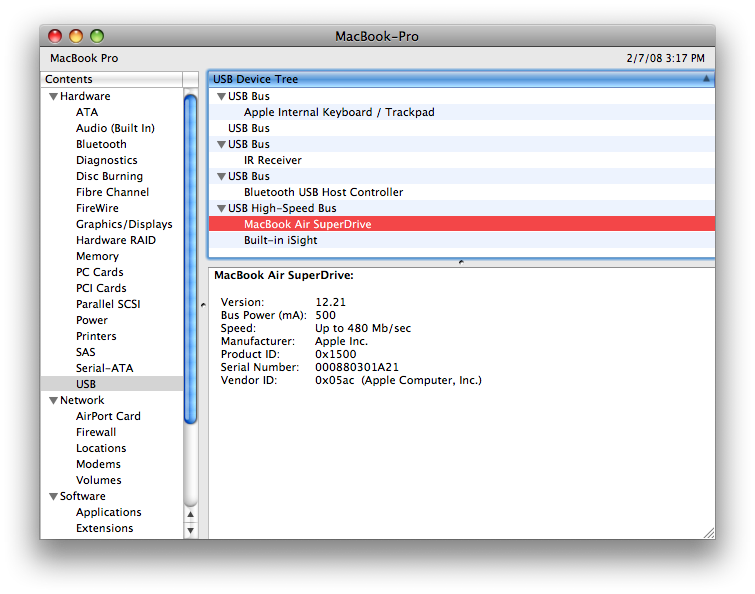Show Power information

[x=91, y=320]
